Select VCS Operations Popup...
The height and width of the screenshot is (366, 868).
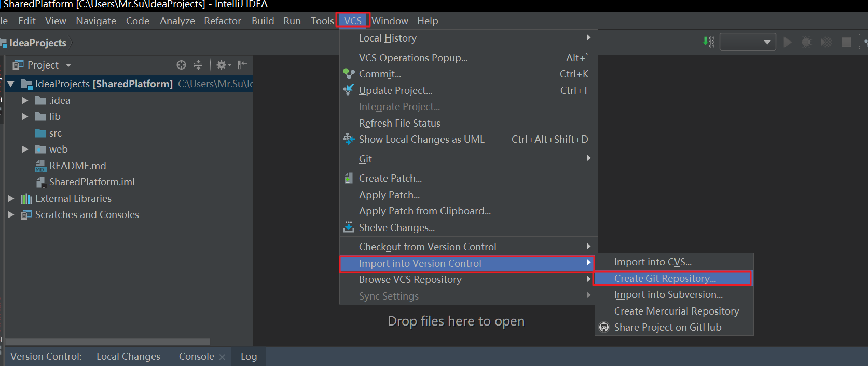pyautogui.click(x=469, y=58)
